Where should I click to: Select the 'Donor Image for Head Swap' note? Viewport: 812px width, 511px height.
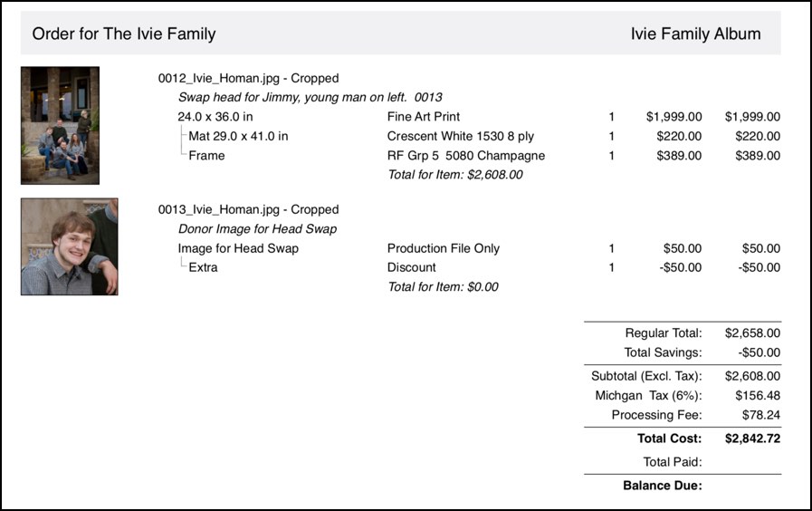click(257, 229)
